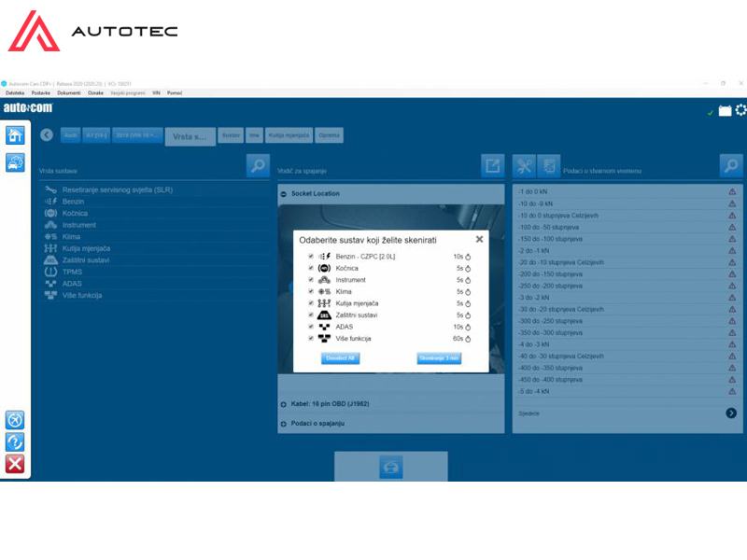The height and width of the screenshot is (560, 747).
Task: Click the TPMS tire icon in the system list
Action: (x=50, y=272)
